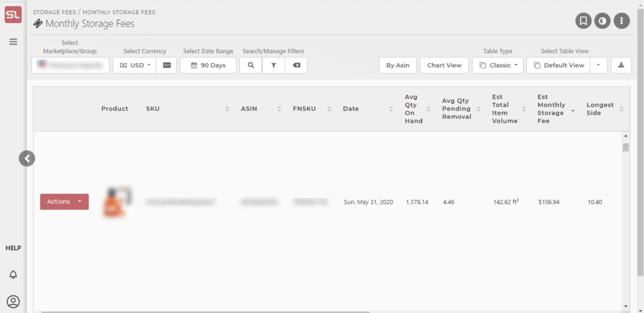Sort by the FNSKU column

point(330,109)
